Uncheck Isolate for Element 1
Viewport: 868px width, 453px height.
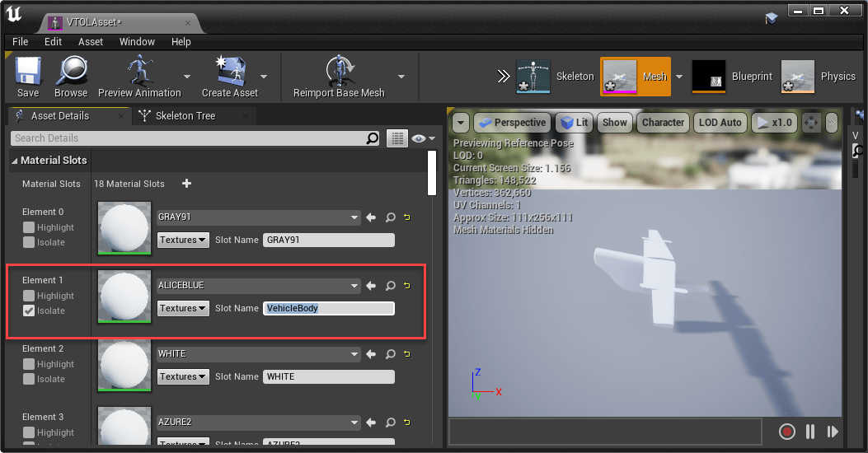point(29,311)
